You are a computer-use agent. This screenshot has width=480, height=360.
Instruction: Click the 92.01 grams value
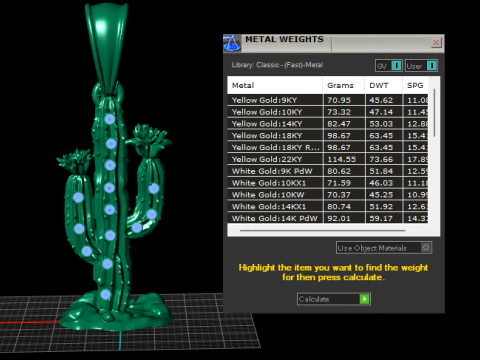(339, 218)
